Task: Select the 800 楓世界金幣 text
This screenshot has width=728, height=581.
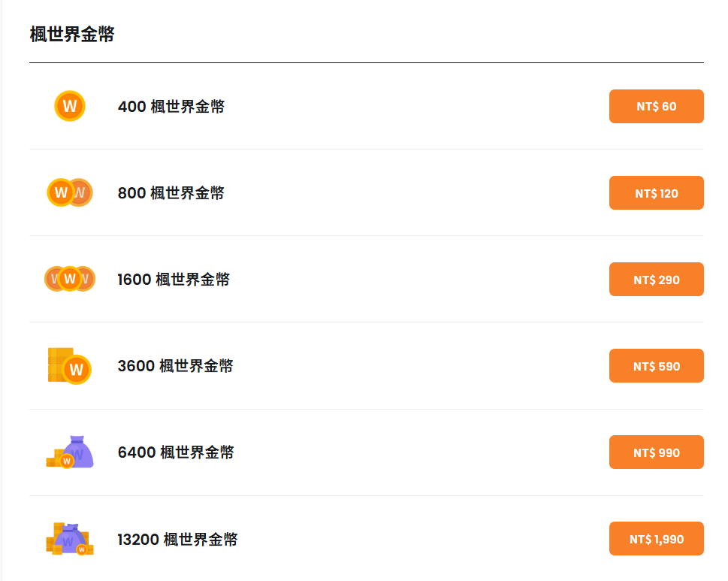Action: (x=171, y=192)
